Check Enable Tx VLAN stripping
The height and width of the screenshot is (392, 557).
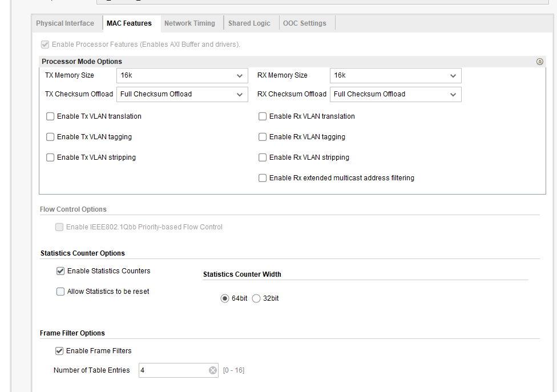(51, 157)
